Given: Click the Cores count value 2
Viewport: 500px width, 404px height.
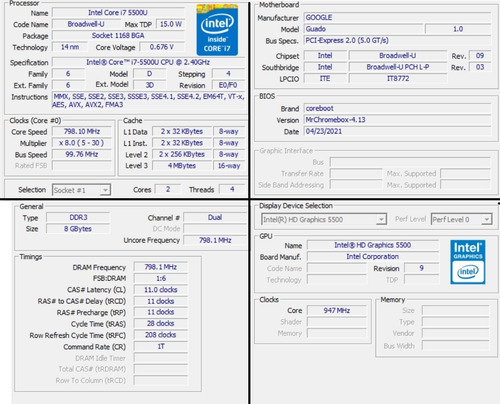Looking at the screenshot, I should 168,189.
